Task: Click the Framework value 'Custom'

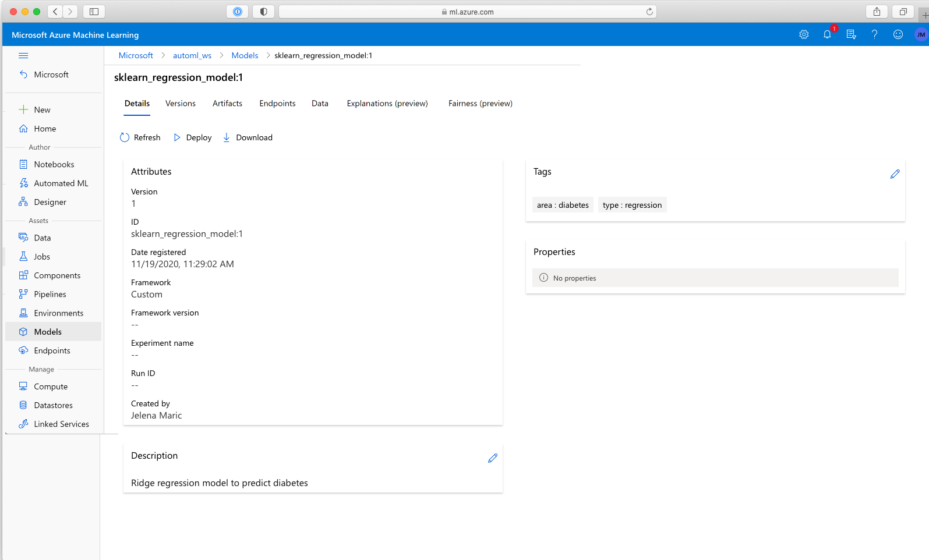Action: pyautogui.click(x=147, y=295)
